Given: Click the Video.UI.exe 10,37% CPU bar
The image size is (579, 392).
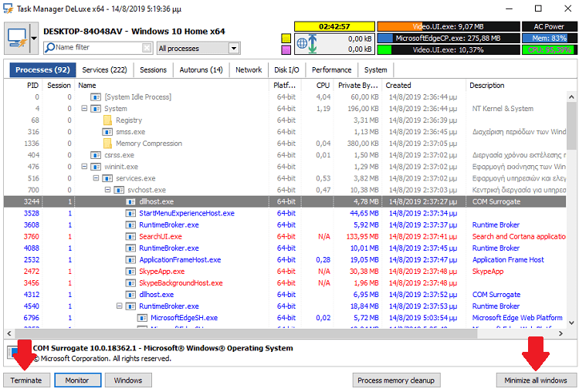Looking at the screenshot, I should tap(449, 50).
